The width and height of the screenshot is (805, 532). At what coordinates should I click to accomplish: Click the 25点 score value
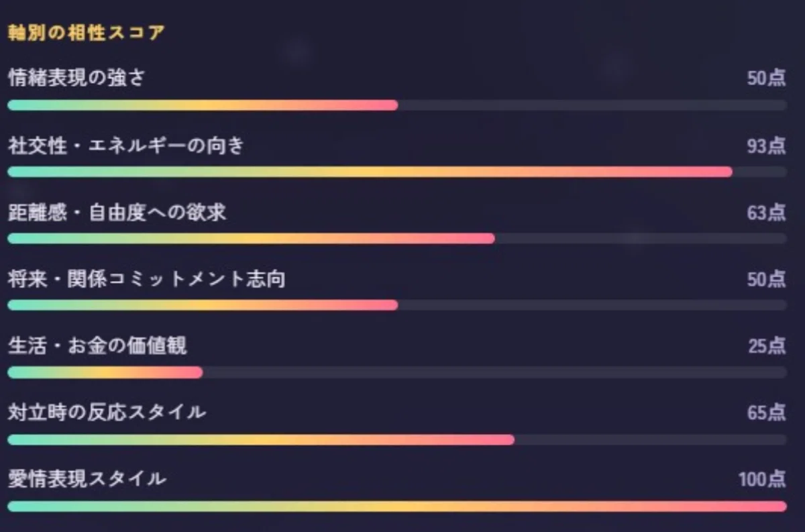767,346
